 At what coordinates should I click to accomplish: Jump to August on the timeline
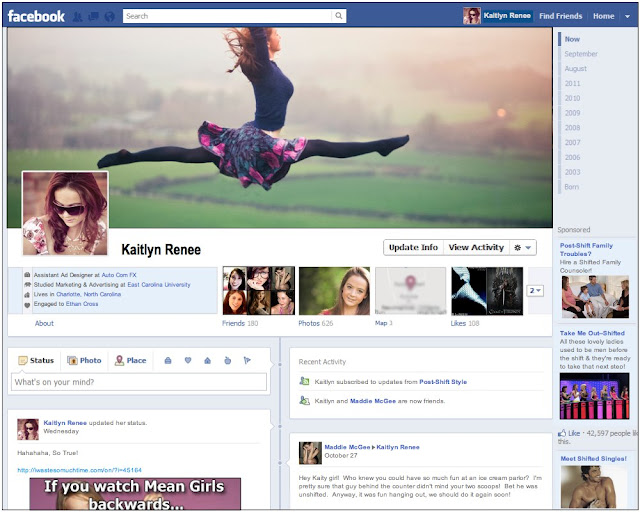pos(576,69)
